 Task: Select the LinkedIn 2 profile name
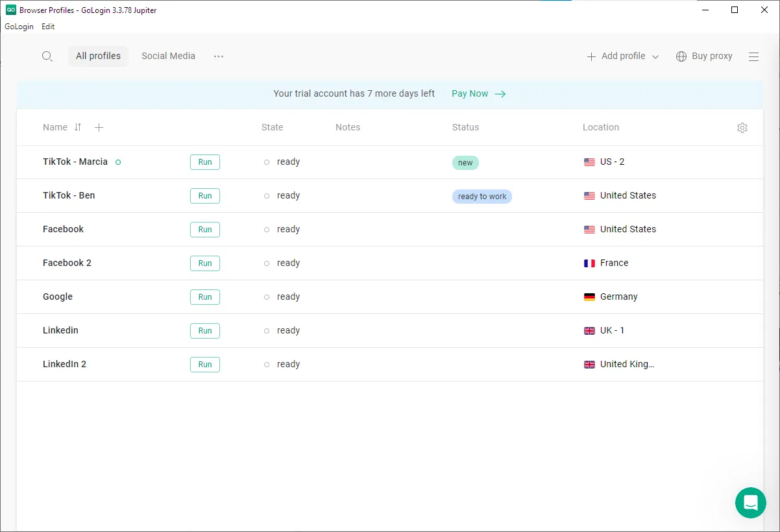(64, 364)
